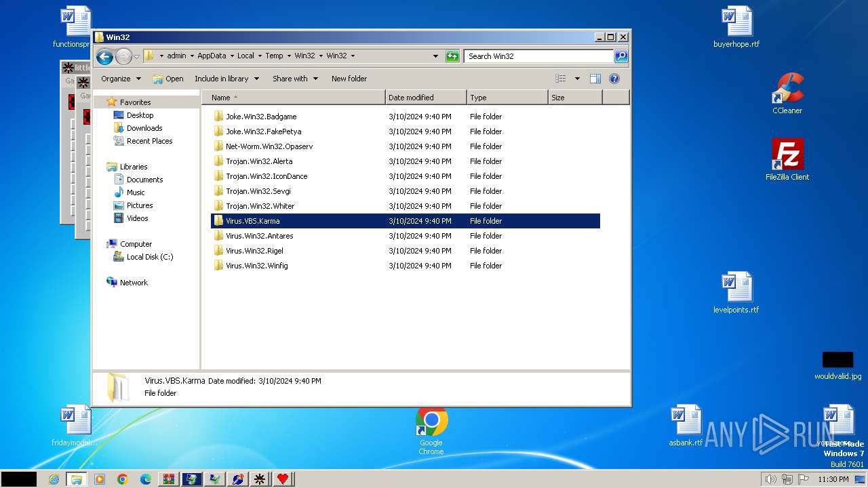Open the Organize menu
The image size is (868, 488).
coord(121,79)
